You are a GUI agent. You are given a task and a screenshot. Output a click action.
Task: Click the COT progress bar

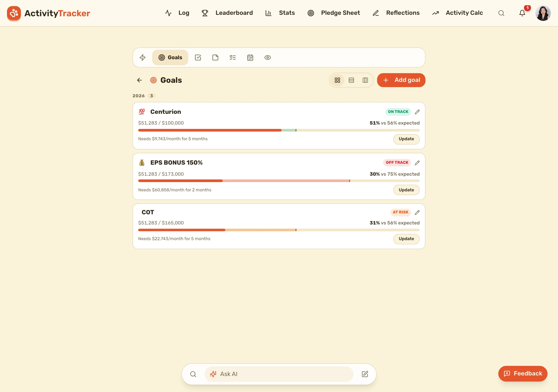pos(279,230)
